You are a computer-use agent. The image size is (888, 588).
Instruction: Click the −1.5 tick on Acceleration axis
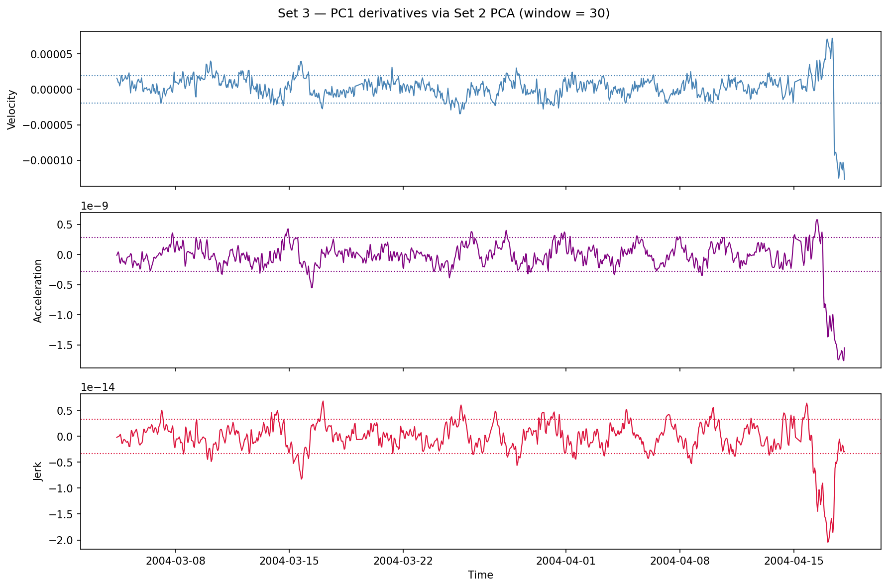coord(64,345)
